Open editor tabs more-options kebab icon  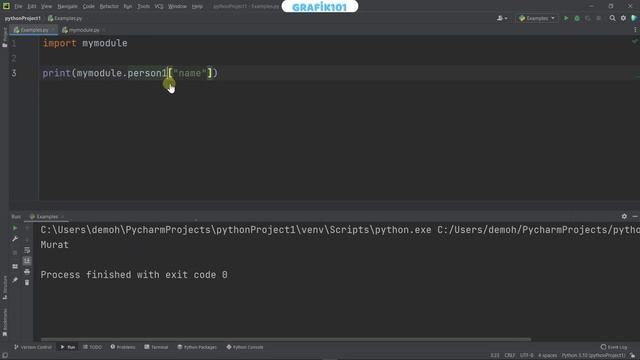(x=635, y=30)
